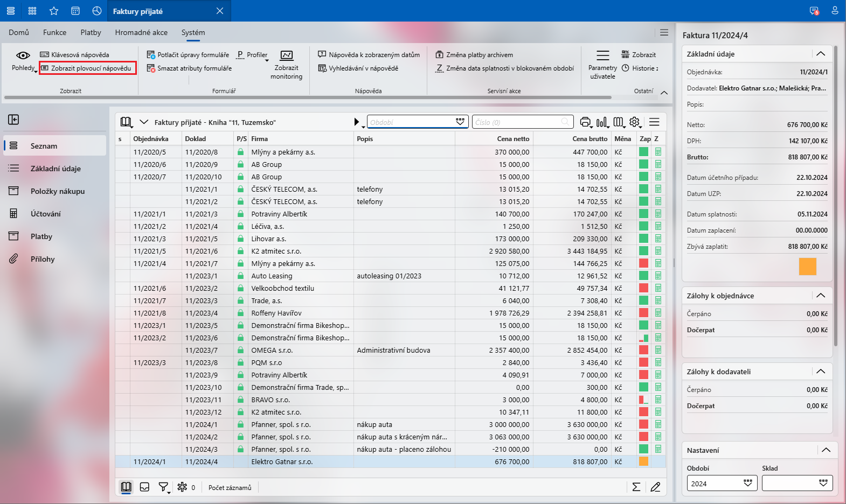Open the user account icon
The image size is (846, 504).
[835, 11]
